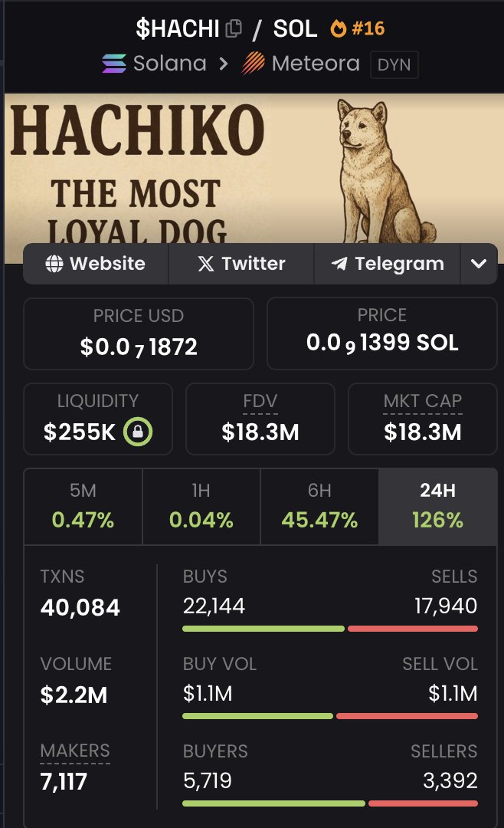
Task: Click the Telegram paper plane icon
Action: click(x=339, y=264)
